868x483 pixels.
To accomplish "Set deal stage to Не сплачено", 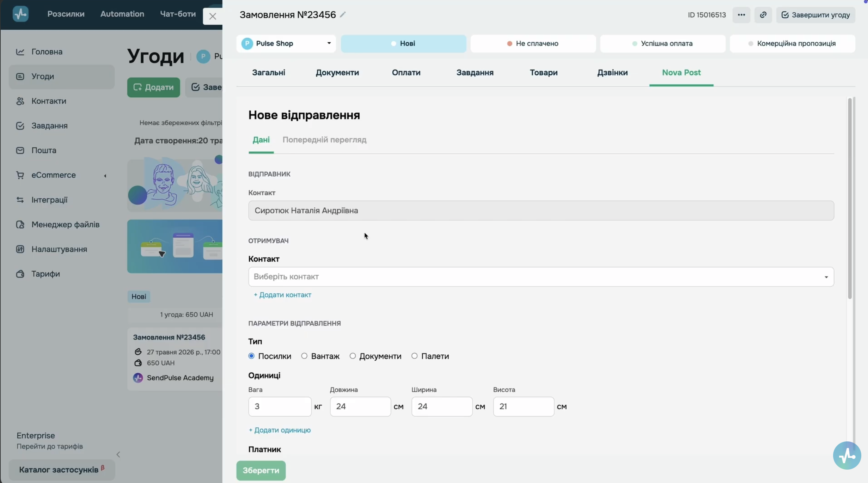I will click(x=533, y=43).
